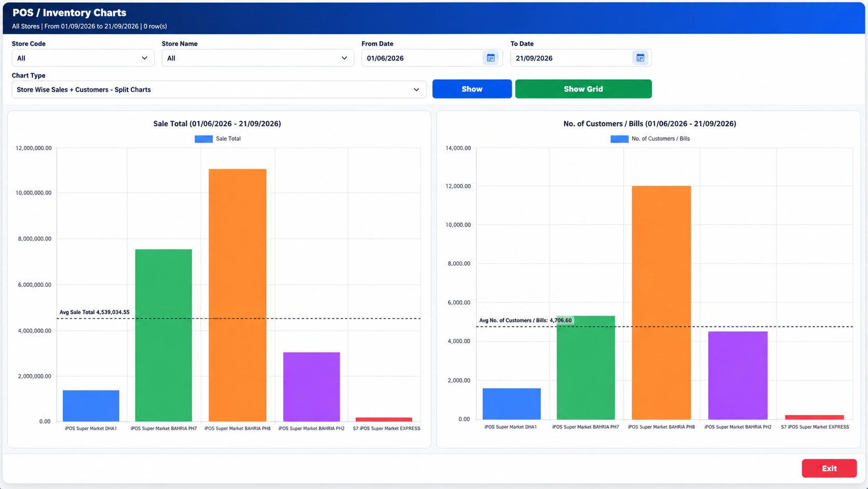Toggle the Sale Total legend swatch
The width and height of the screenshot is (868, 489).
point(204,139)
